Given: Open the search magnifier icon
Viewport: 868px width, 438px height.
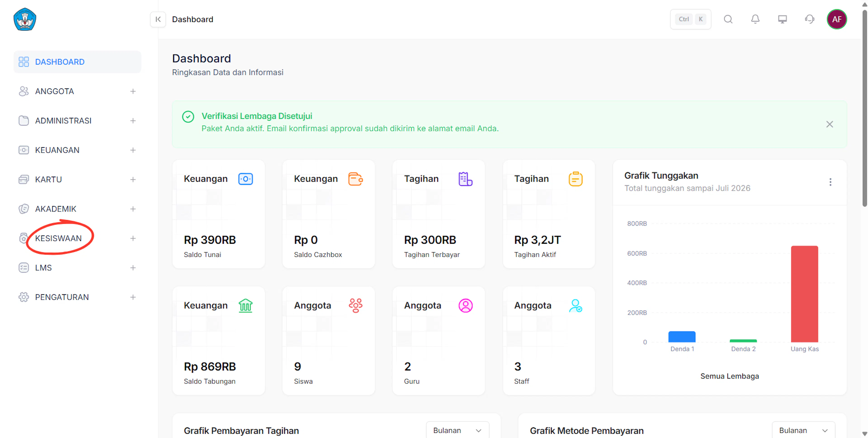Looking at the screenshot, I should [728, 19].
